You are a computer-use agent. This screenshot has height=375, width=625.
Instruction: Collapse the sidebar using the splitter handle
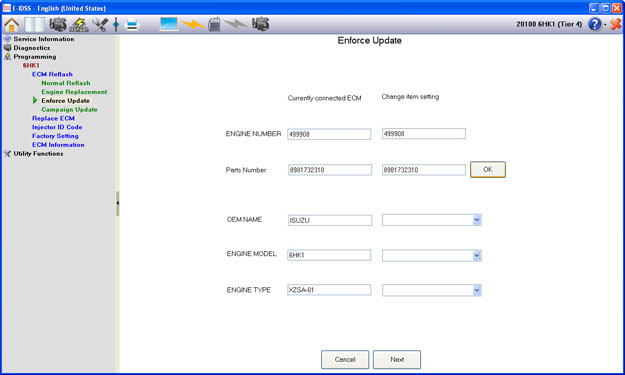point(118,203)
